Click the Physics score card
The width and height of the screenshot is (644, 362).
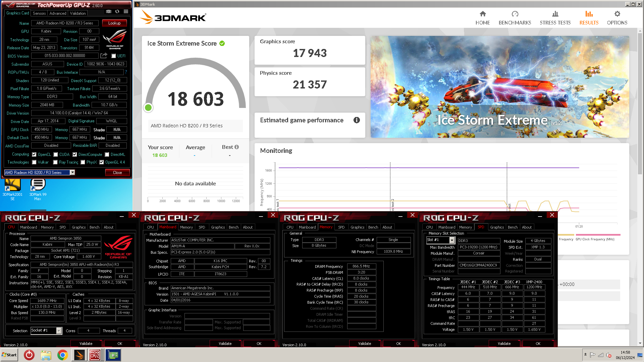click(310, 82)
